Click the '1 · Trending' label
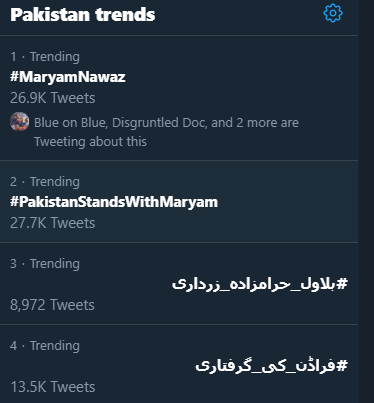Image resolution: width=374 pixels, height=403 pixels. tap(45, 57)
